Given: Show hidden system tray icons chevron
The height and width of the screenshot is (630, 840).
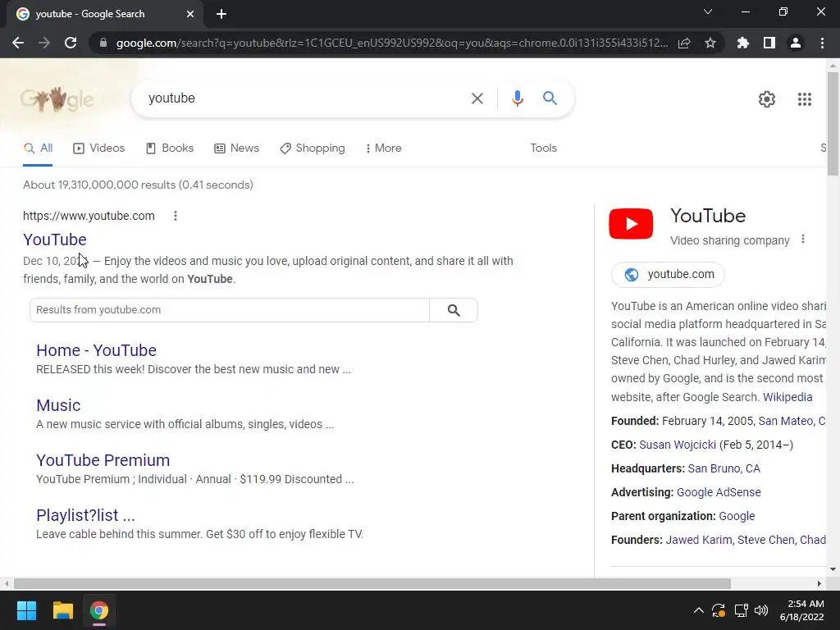Looking at the screenshot, I should pos(699,610).
